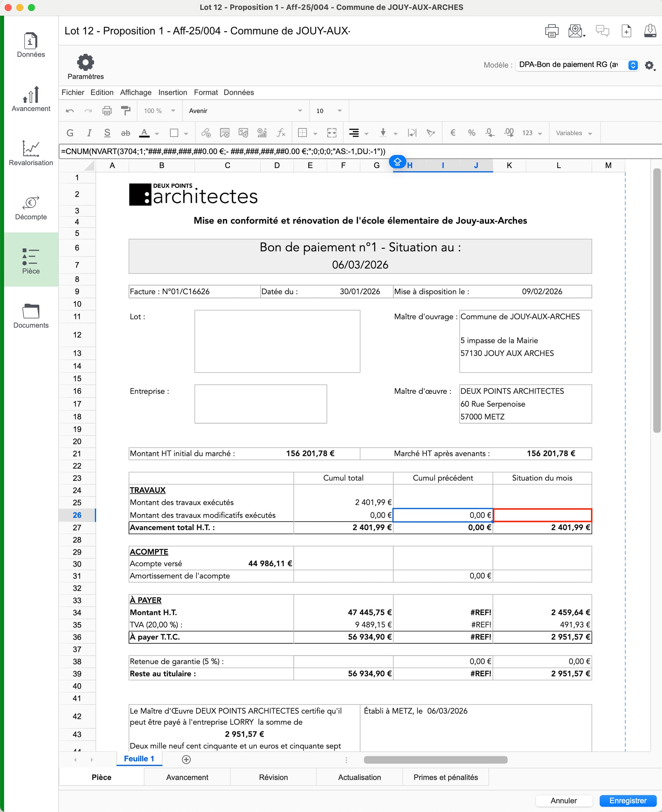Toggle bold G formatting

(x=70, y=133)
